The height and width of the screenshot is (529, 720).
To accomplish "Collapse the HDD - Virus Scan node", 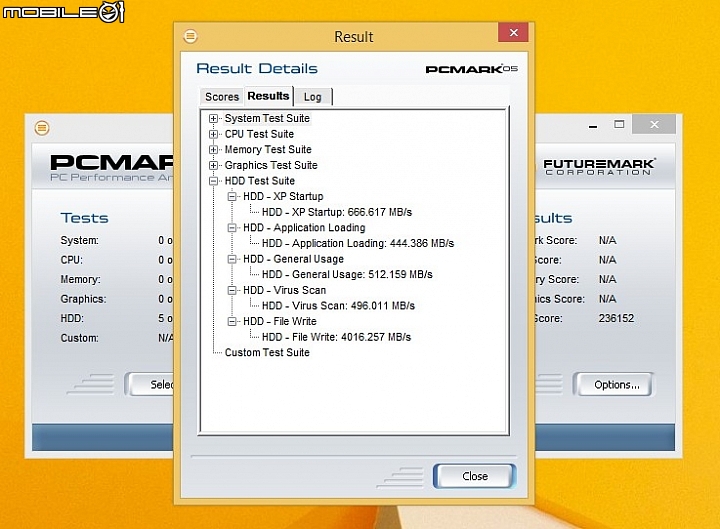I will pyautogui.click(x=232, y=290).
